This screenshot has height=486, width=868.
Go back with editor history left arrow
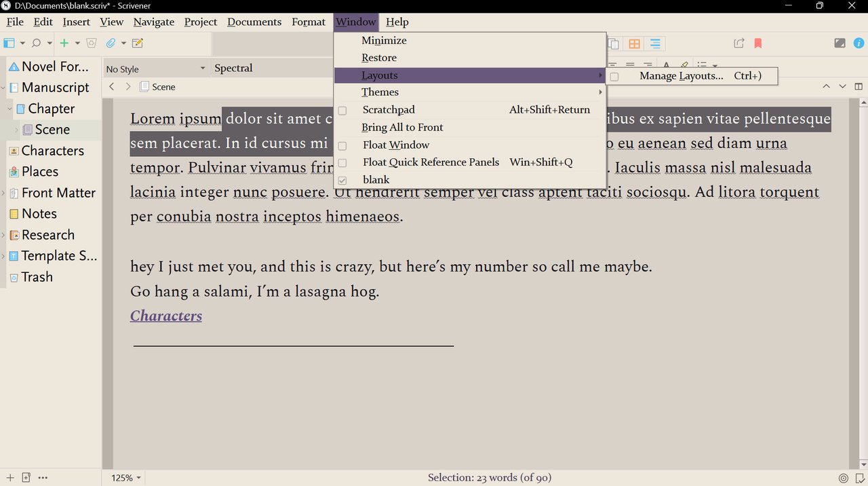coord(112,86)
